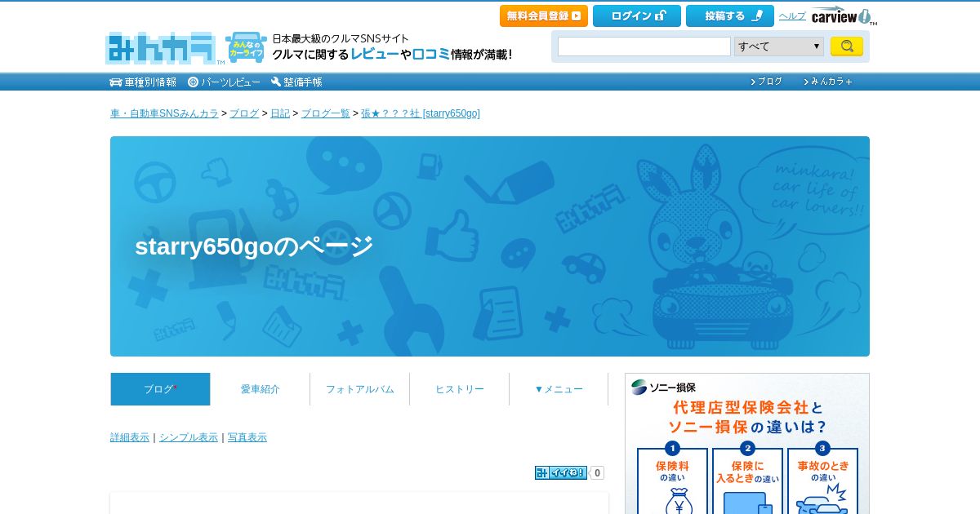Select the シンプル表示 view link
The image size is (980, 514).
pyautogui.click(x=189, y=437)
